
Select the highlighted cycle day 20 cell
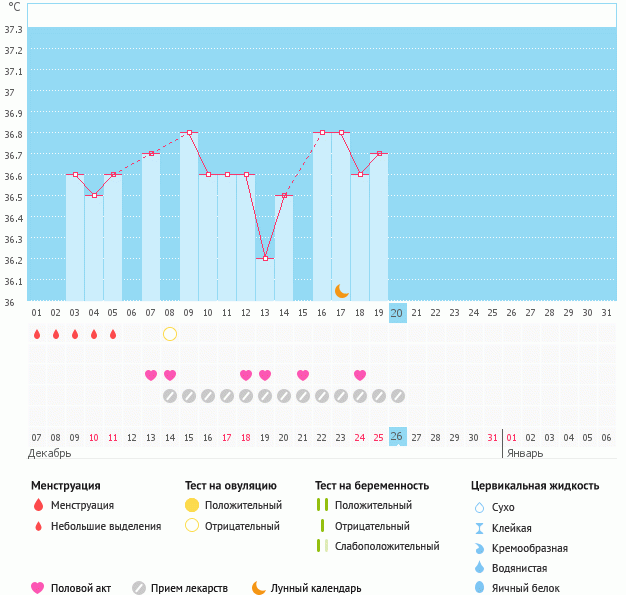coord(397,313)
